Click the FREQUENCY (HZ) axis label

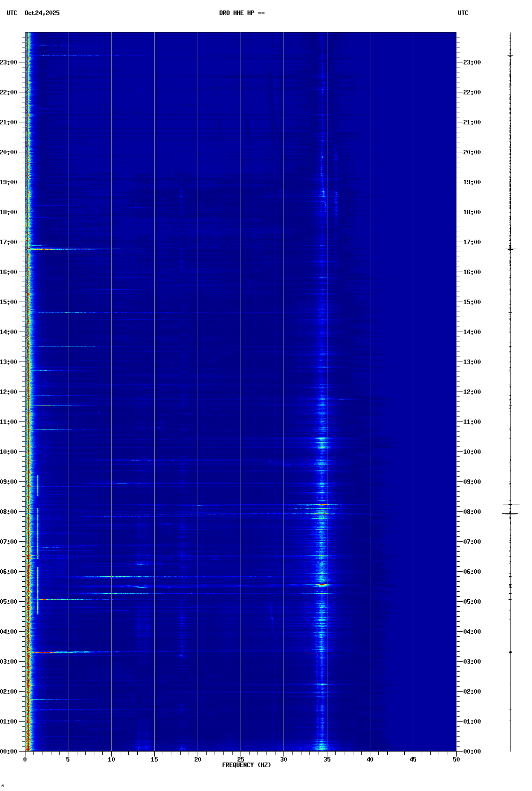(246, 765)
